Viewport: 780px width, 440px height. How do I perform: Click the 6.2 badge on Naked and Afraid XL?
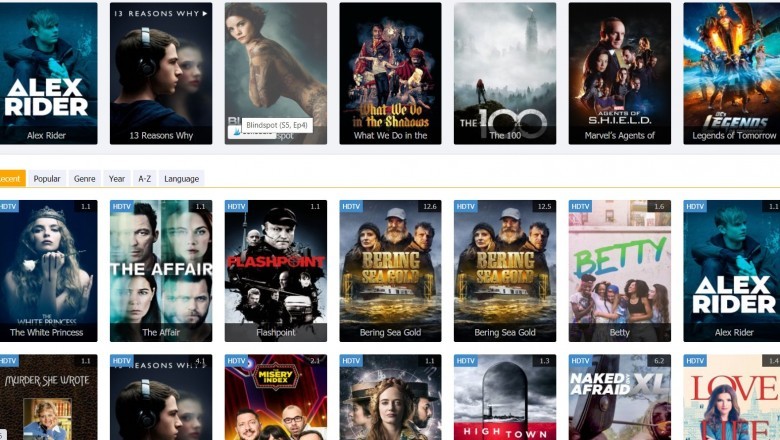point(659,361)
